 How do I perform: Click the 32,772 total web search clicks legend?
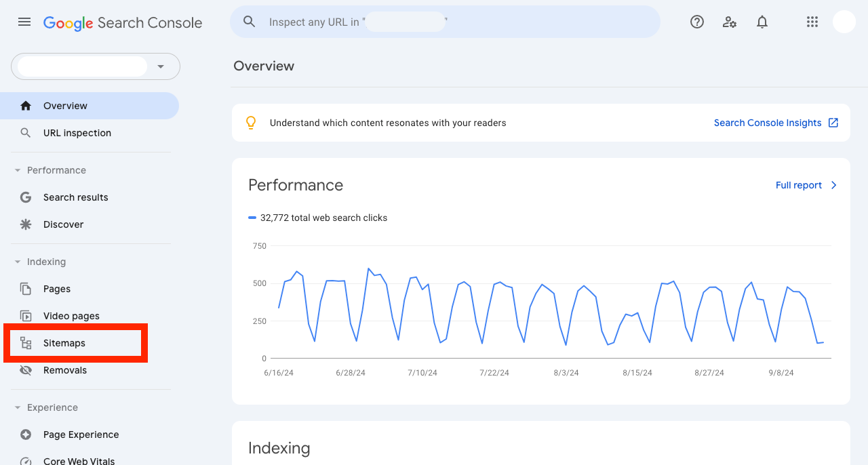pos(318,218)
